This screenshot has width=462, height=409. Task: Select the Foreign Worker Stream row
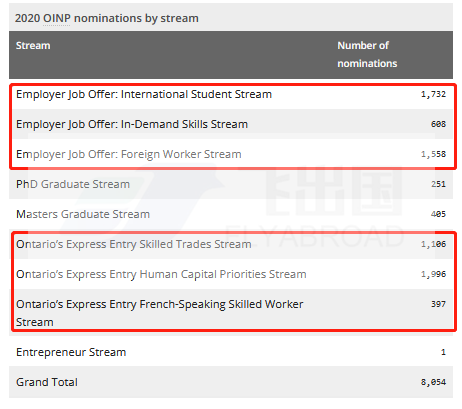(231, 154)
